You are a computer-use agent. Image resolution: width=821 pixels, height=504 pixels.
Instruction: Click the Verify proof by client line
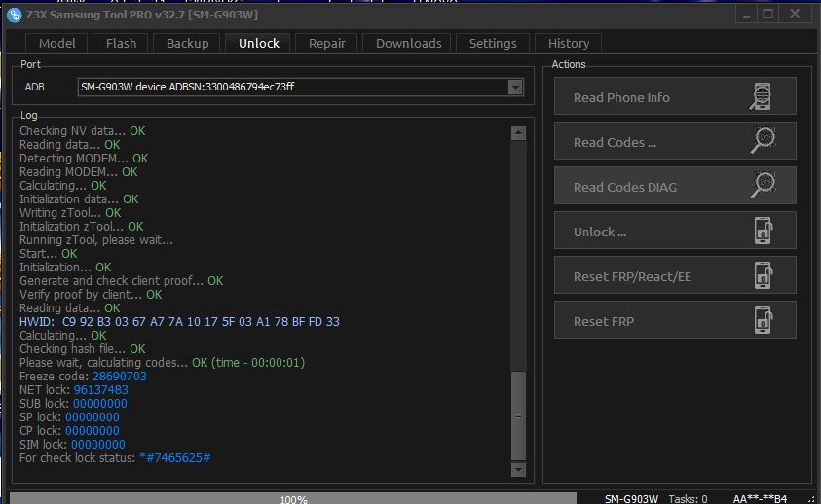click(x=91, y=295)
